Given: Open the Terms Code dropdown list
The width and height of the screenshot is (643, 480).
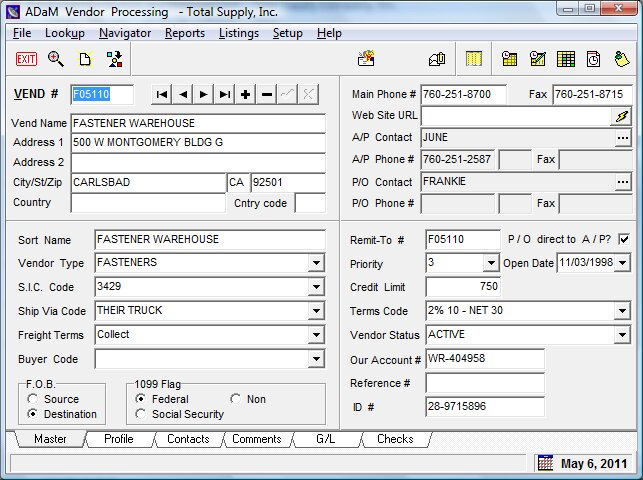Looking at the screenshot, I should tap(621, 311).
